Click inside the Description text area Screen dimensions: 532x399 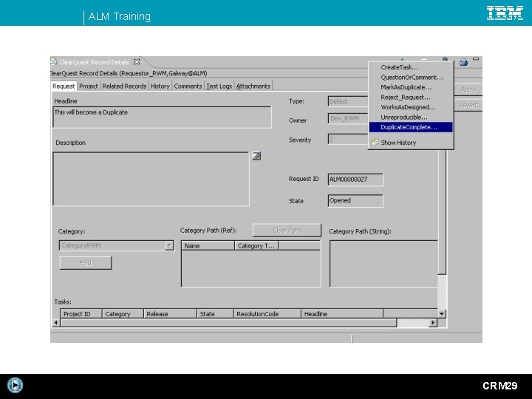tap(151, 179)
